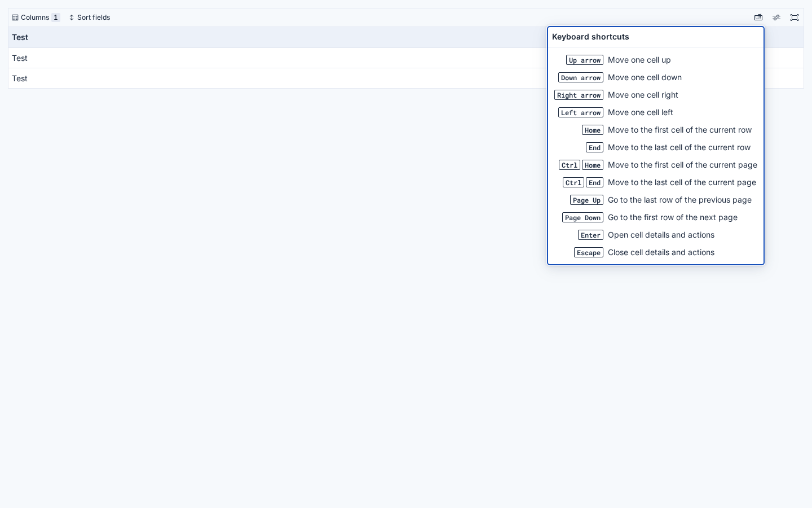The width and height of the screenshot is (812, 508).
Task: Click 'Move to the first cell of the current row'
Action: click(679, 130)
